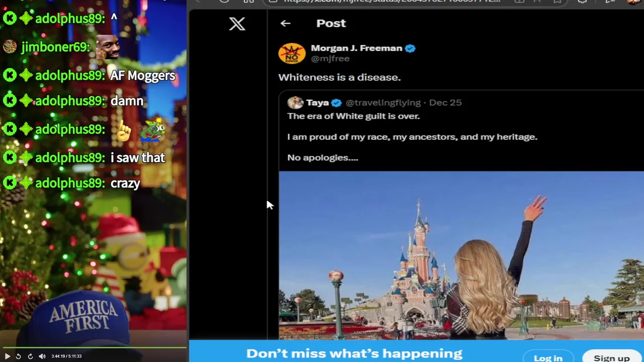Open the Morgan J. Freeman display name
644x362 pixels.
[x=356, y=48]
